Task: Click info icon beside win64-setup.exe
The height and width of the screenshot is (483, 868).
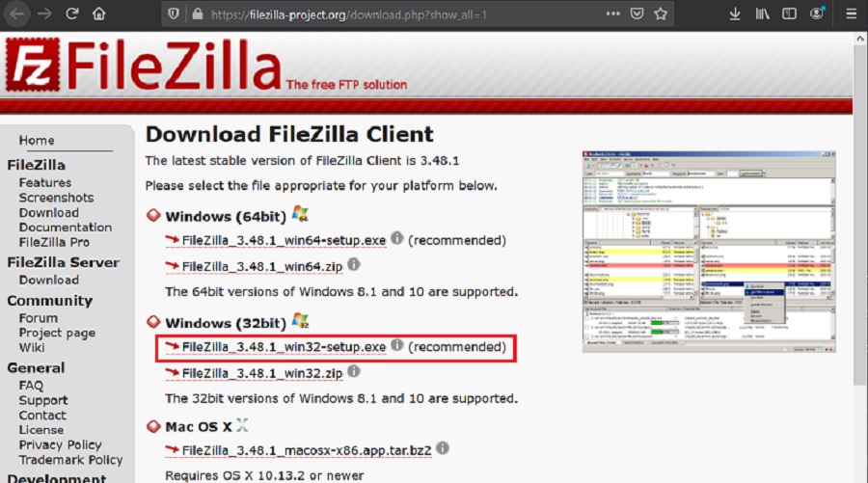Action: 397,238
